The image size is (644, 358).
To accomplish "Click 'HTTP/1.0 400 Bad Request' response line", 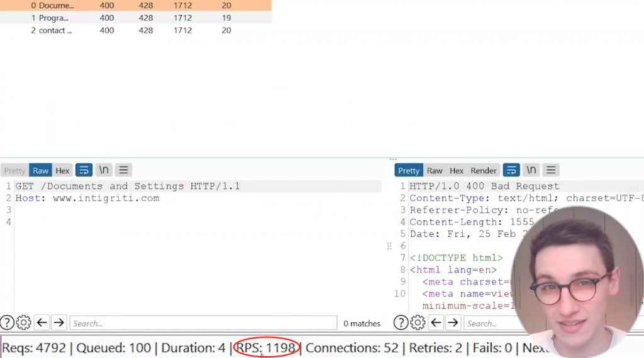I will click(484, 186).
